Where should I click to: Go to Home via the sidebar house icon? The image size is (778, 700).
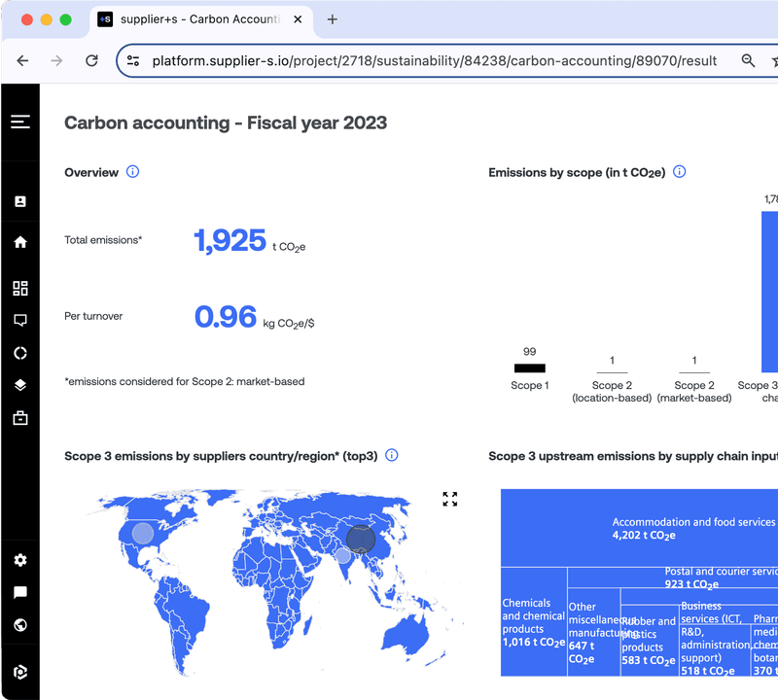tap(20, 242)
